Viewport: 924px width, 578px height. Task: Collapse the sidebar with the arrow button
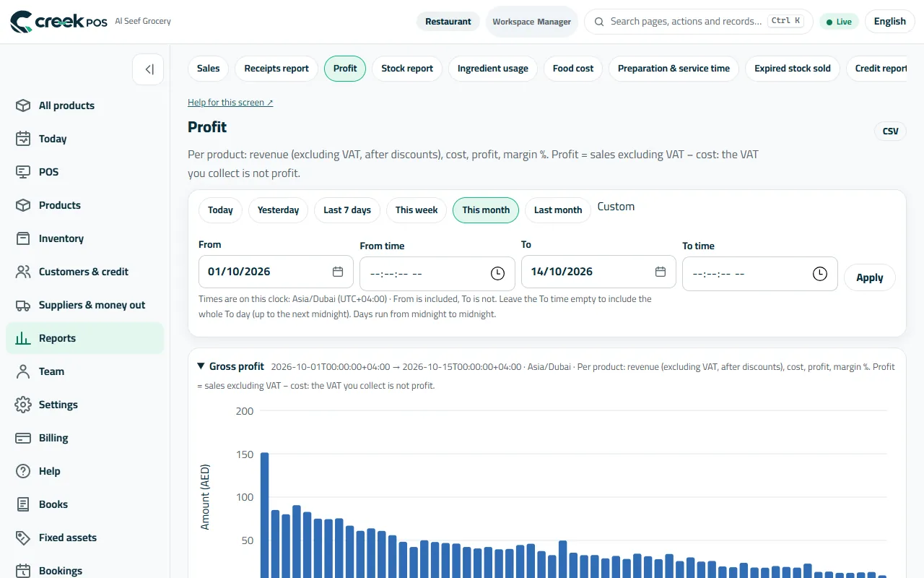pos(148,69)
